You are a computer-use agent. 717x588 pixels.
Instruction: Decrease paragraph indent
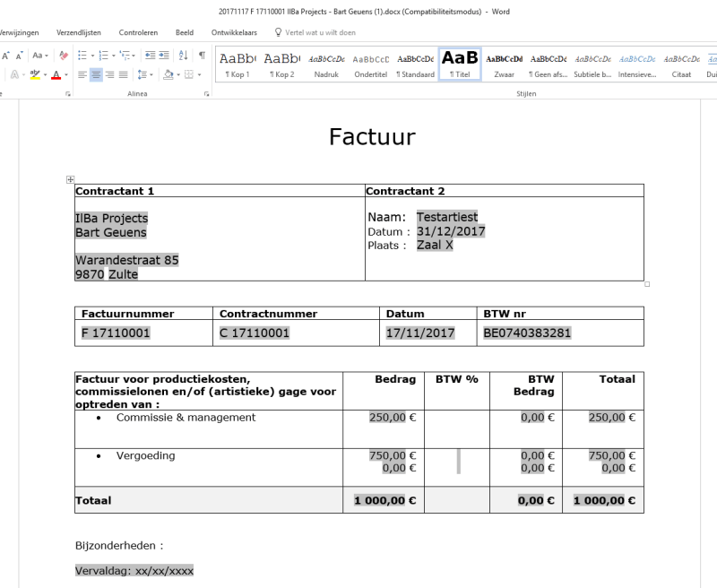pyautogui.click(x=151, y=56)
